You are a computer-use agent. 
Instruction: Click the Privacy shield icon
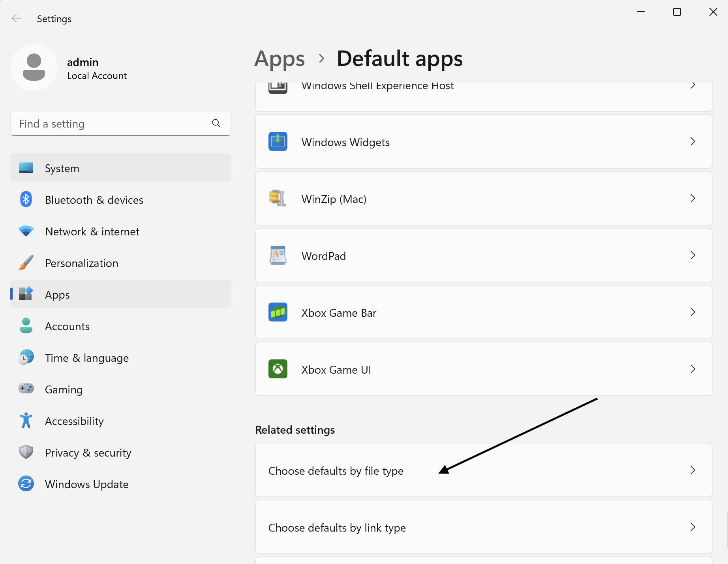(x=26, y=452)
